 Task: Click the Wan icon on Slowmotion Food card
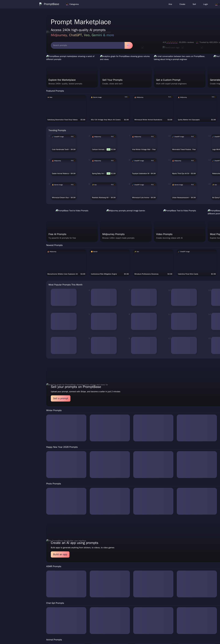(x=48, y=97)
